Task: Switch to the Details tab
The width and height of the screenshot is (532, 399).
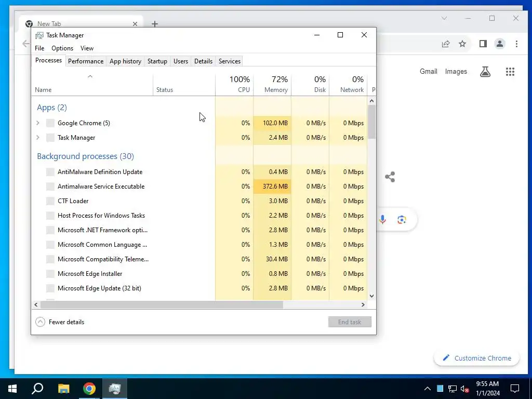Action: tap(203, 61)
